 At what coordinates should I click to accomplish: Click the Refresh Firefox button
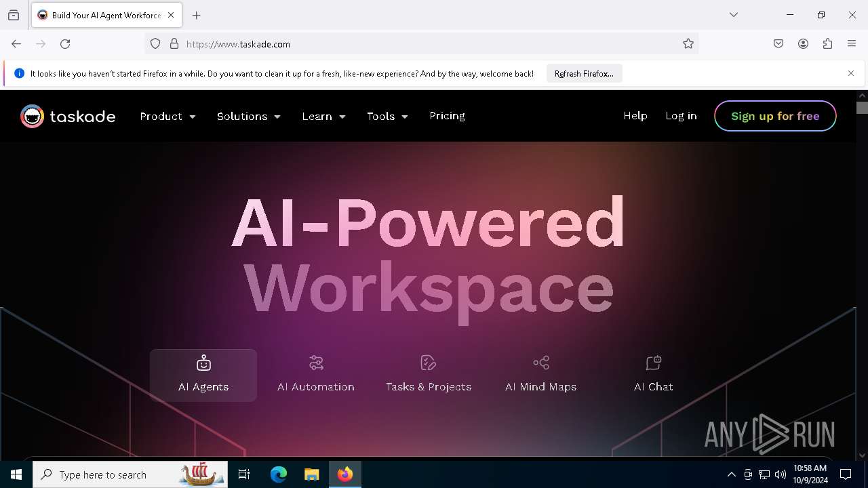[584, 73]
